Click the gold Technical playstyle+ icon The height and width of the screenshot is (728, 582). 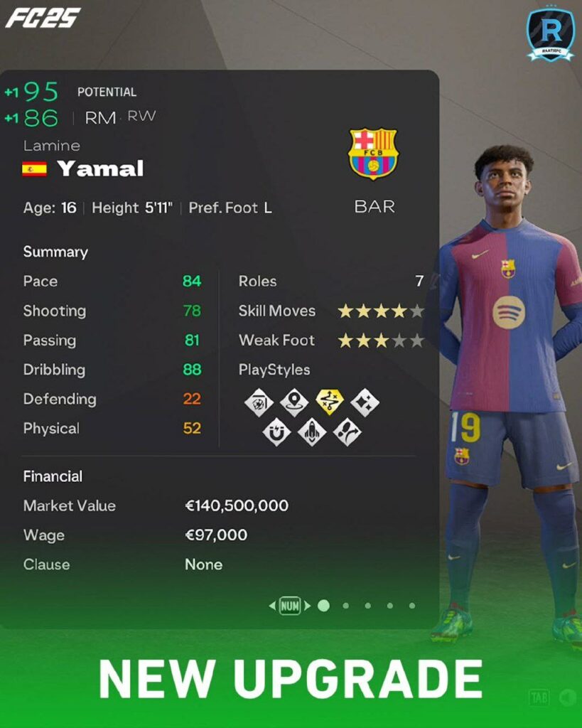pos(330,402)
